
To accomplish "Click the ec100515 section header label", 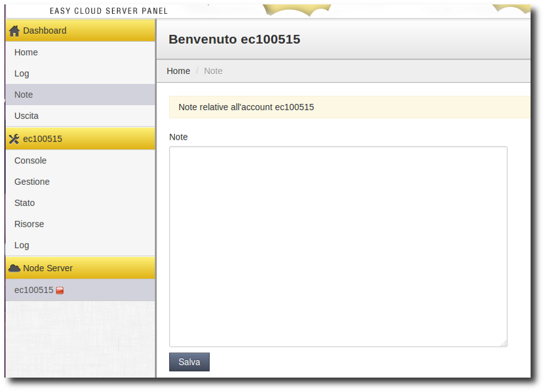I will click(43, 139).
